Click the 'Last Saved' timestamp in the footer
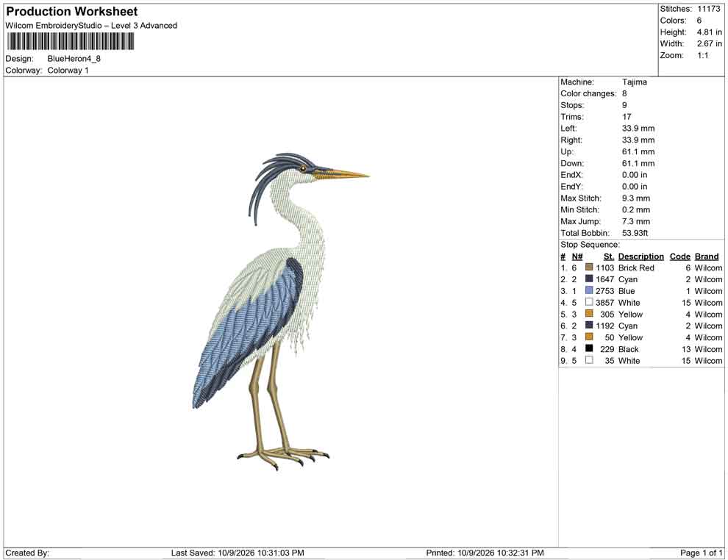 [238, 553]
